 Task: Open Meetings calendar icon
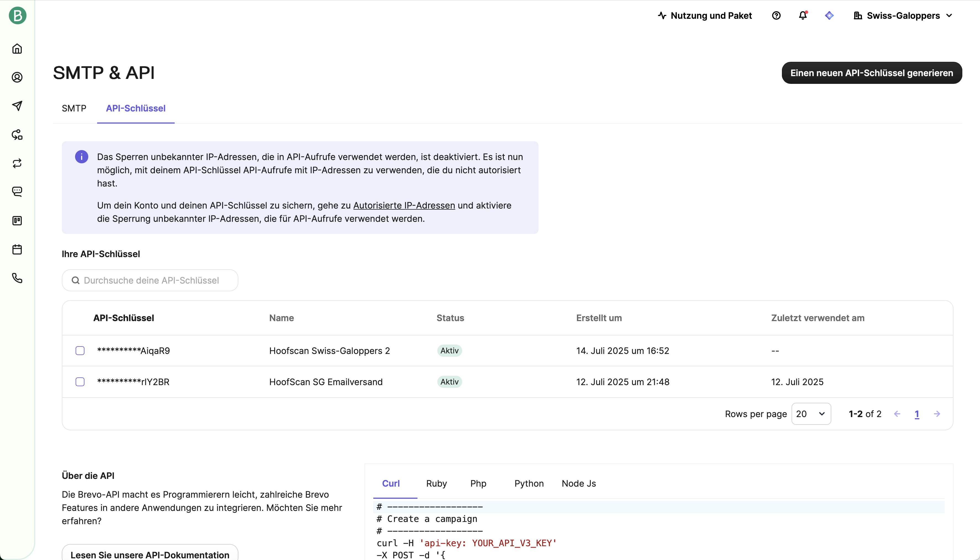point(17,249)
